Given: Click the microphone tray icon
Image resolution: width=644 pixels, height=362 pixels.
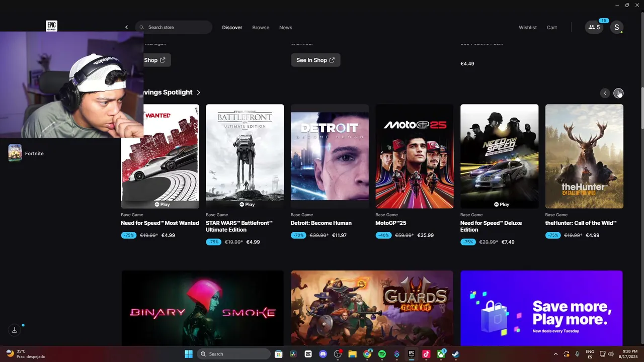Looking at the screenshot, I should tap(577, 354).
